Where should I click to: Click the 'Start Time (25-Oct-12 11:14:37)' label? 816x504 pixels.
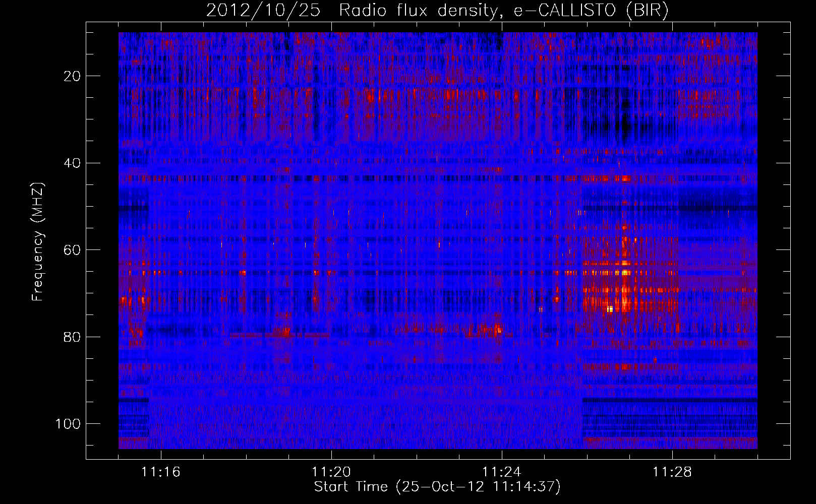tap(437, 487)
